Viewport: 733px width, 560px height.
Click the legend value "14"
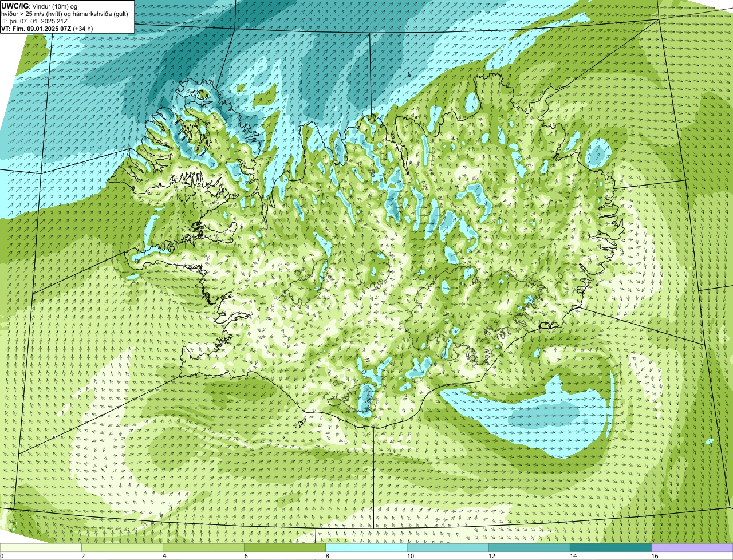573,556
